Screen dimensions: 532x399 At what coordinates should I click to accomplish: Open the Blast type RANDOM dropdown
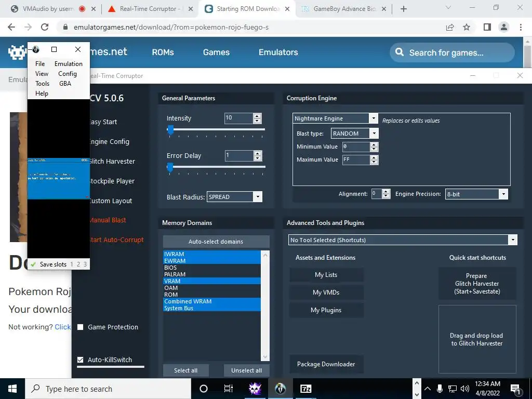point(374,134)
